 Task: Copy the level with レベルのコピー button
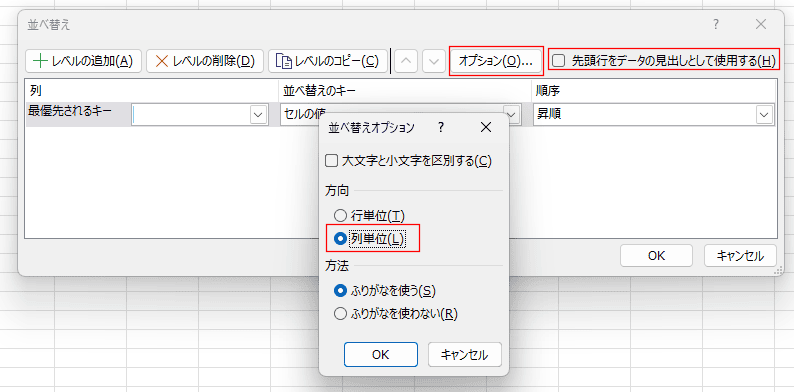pos(328,61)
